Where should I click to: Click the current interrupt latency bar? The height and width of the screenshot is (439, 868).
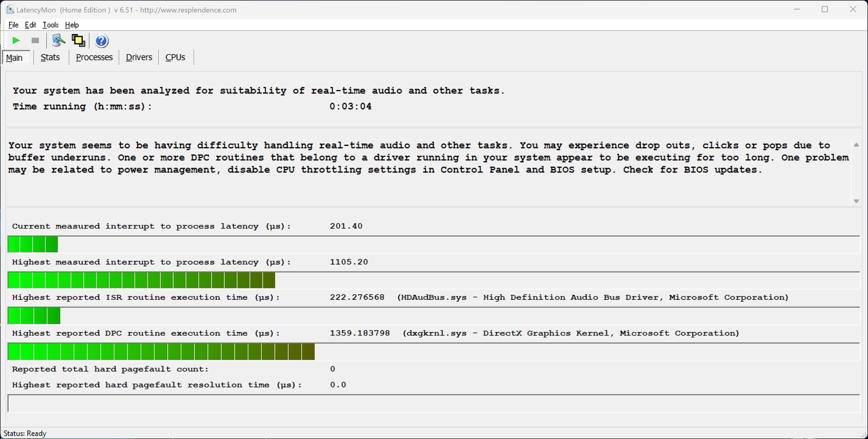pos(434,244)
